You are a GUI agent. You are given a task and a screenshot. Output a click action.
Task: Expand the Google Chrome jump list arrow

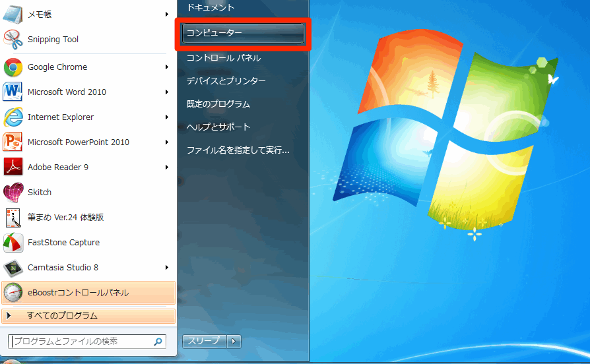tap(167, 67)
